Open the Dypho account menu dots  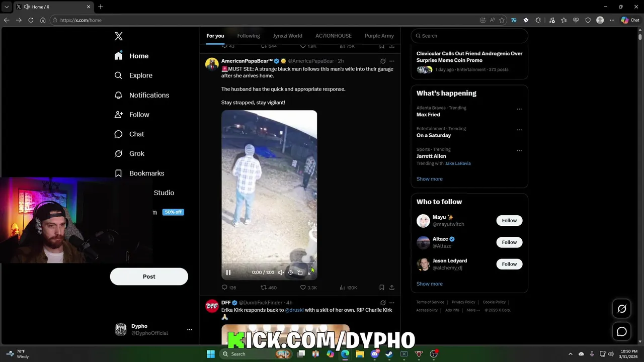190,330
